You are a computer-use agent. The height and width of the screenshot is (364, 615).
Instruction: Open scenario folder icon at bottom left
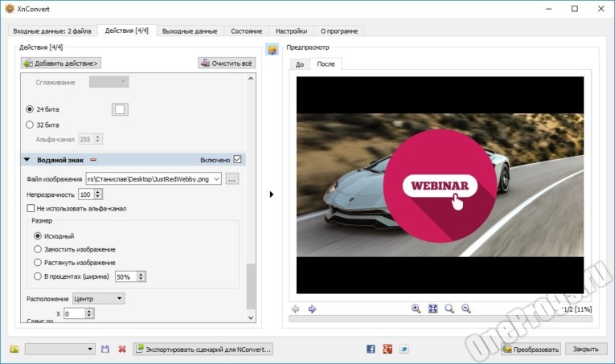[x=14, y=349]
